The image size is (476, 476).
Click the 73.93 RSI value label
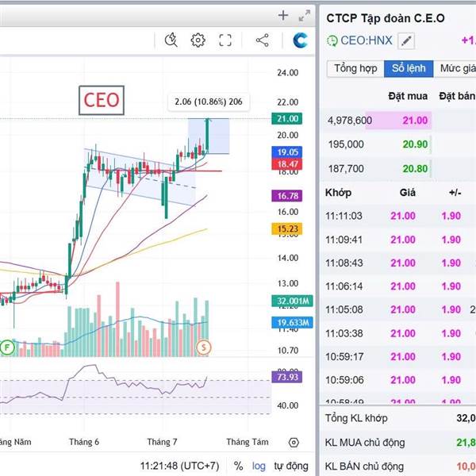[x=287, y=377]
